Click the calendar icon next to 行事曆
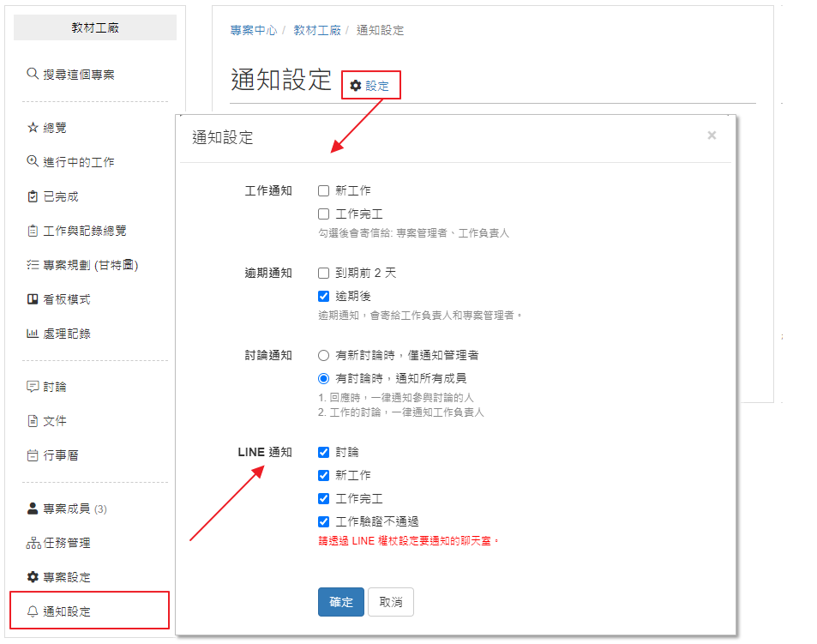Viewport: 817px width, 644px height. (x=33, y=455)
